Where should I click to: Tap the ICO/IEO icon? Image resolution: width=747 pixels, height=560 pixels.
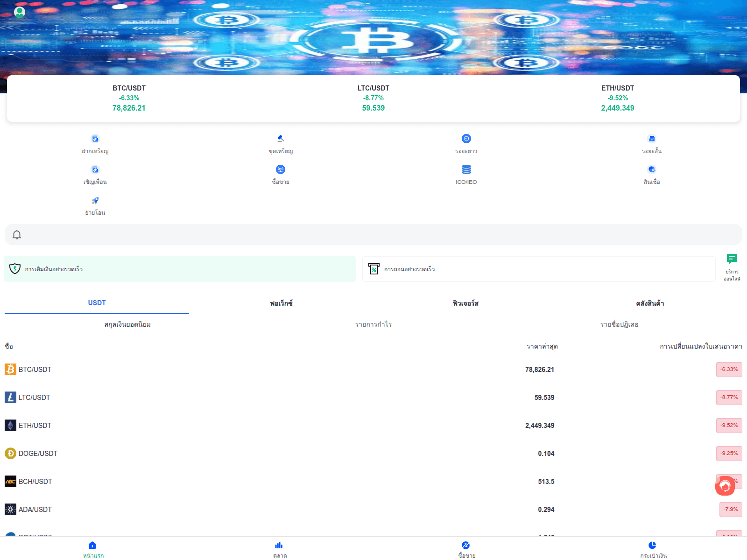point(466,173)
